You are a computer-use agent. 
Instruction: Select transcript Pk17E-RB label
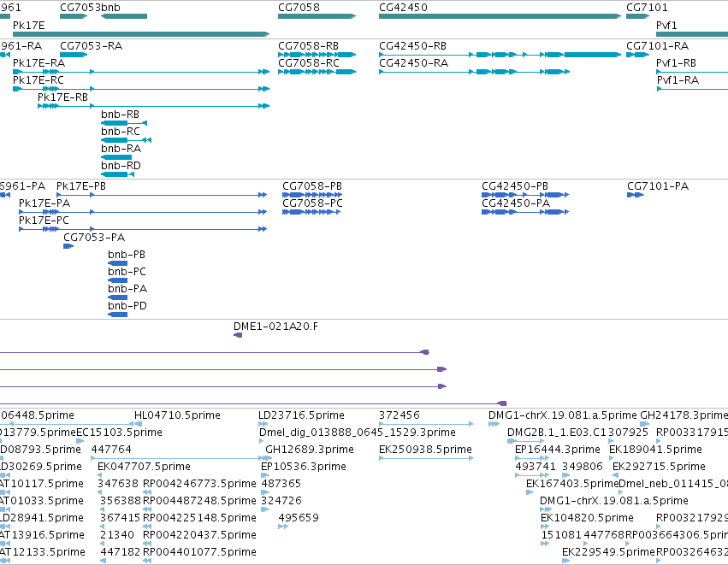point(62,97)
